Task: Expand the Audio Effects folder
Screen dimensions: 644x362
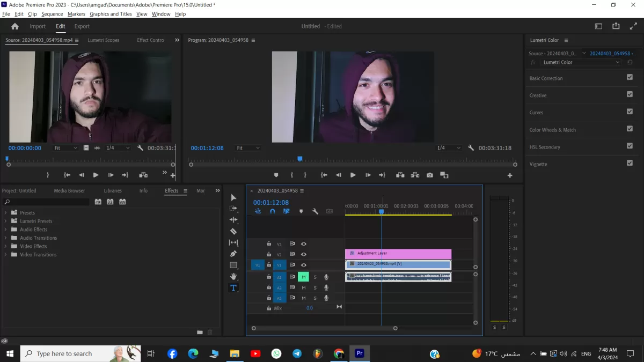Action: [6, 230]
